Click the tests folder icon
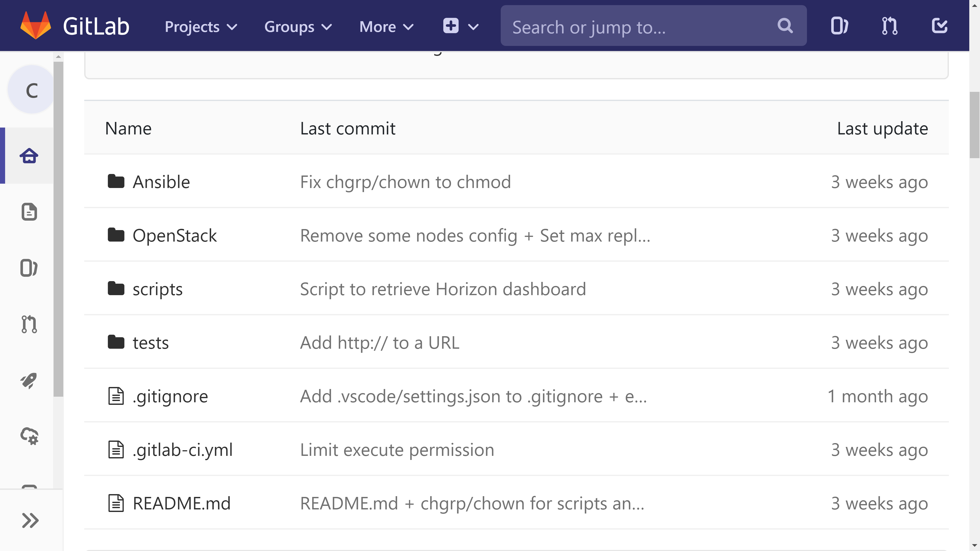Viewport: 980px width, 551px height. (116, 342)
